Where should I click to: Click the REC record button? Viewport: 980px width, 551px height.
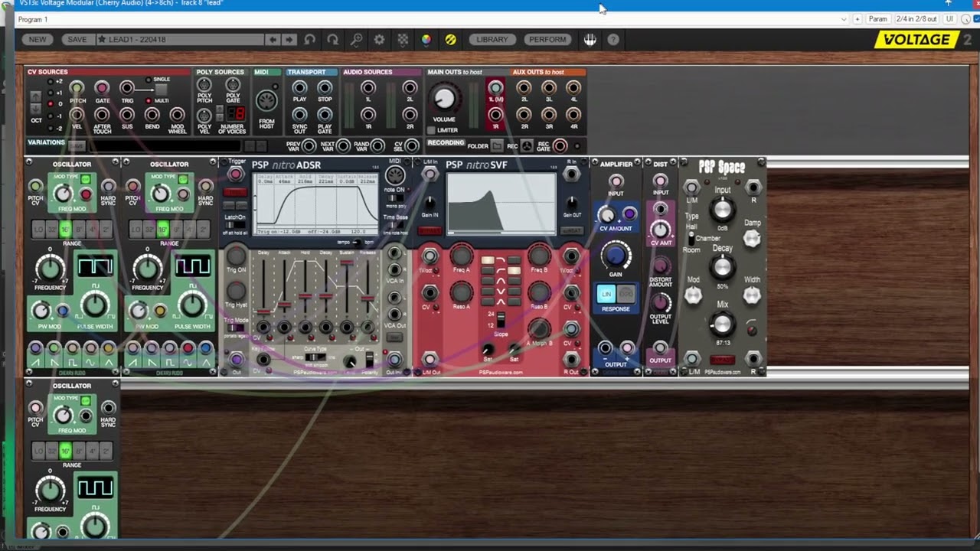pos(527,145)
